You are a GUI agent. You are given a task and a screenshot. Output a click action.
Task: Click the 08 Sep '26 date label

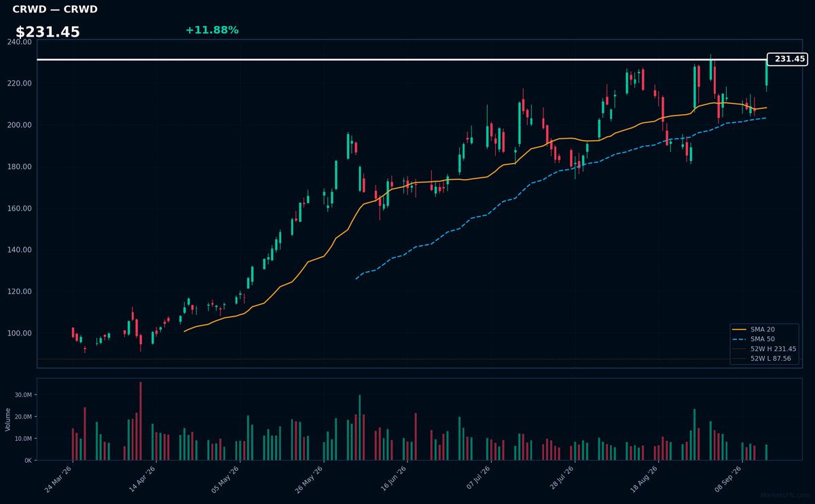[x=728, y=479]
